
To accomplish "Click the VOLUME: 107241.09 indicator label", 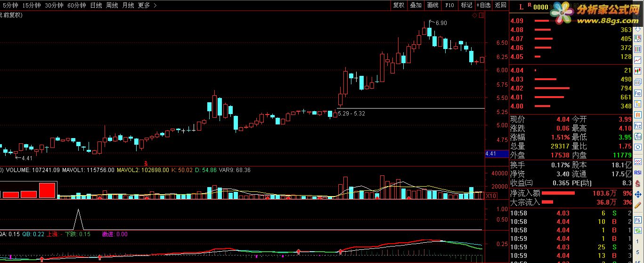I will click(x=33, y=170).
